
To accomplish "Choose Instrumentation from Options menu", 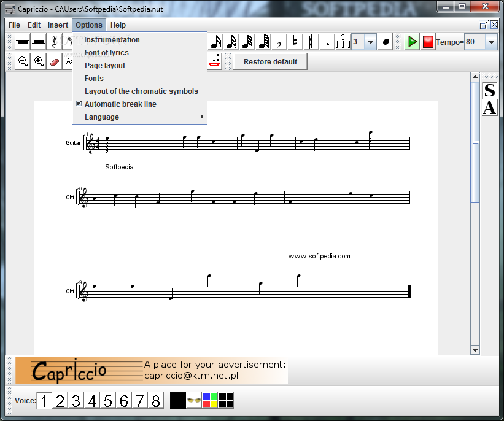I will pos(139,39).
